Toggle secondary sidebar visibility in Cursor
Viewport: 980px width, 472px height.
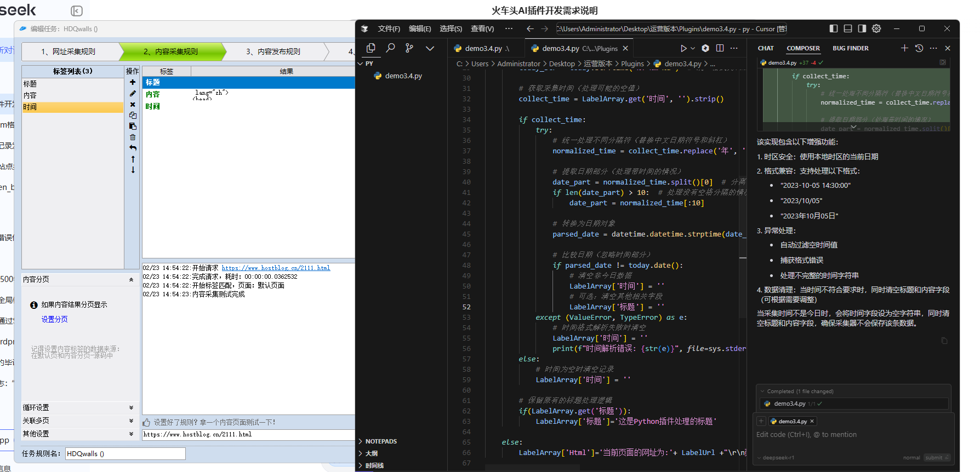[862, 28]
